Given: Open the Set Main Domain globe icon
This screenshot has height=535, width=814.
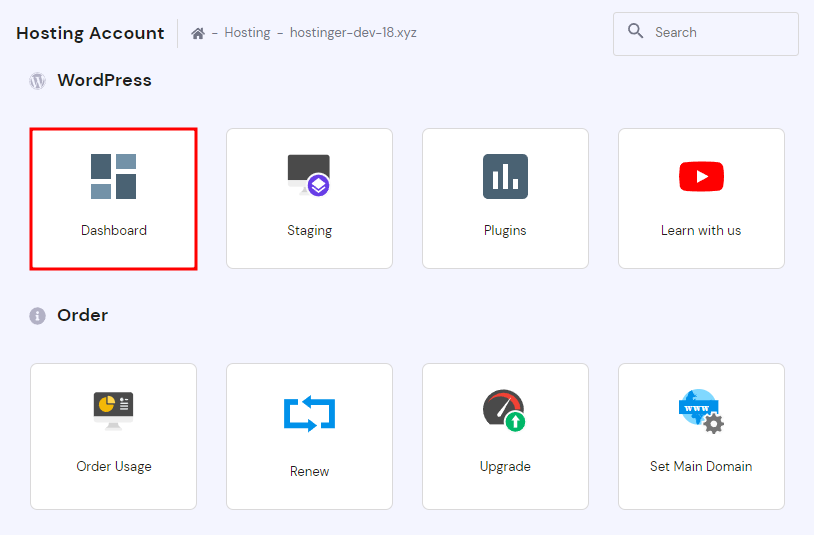Looking at the screenshot, I should (700, 410).
